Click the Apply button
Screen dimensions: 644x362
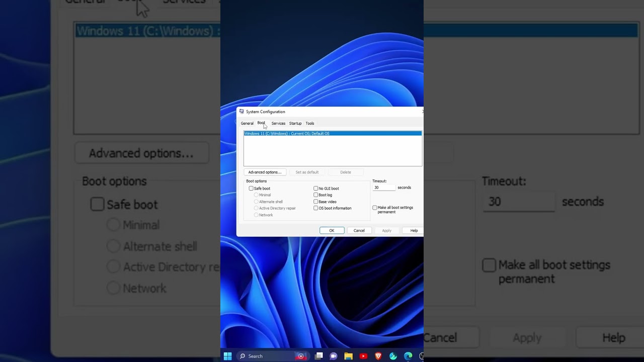tap(387, 230)
